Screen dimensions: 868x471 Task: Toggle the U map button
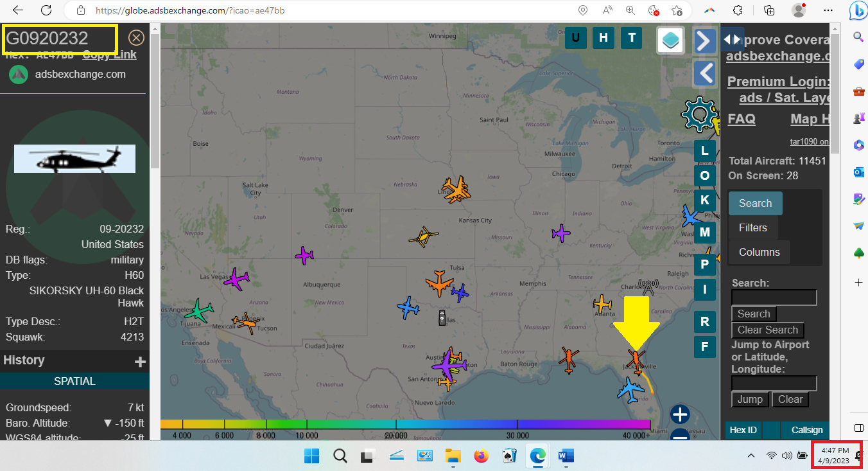tap(575, 38)
